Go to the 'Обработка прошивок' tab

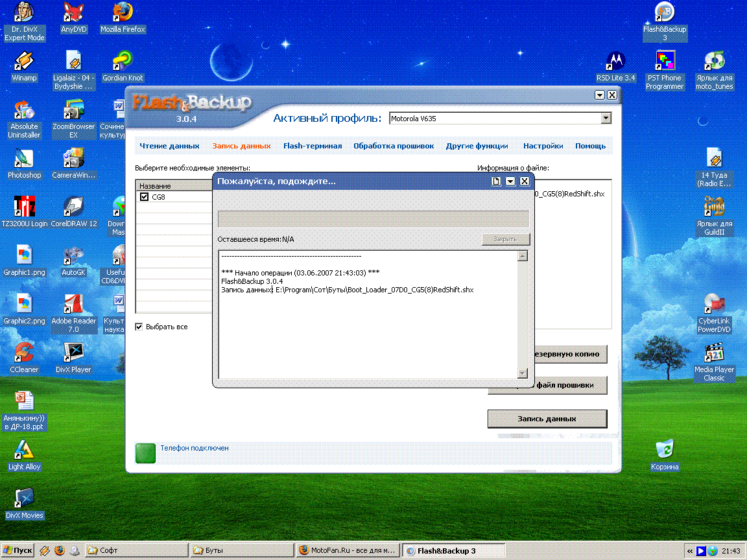pyautogui.click(x=394, y=146)
